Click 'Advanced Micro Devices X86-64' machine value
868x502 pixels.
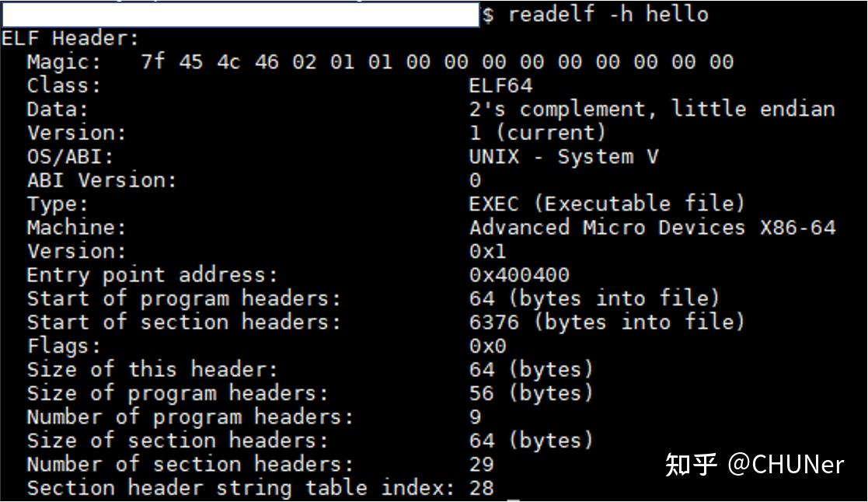tap(652, 228)
